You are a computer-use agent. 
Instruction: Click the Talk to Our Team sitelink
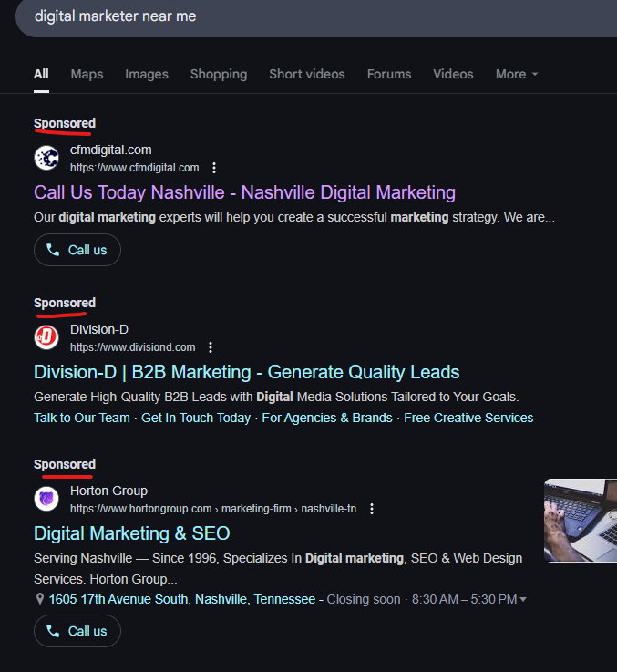pos(81,418)
